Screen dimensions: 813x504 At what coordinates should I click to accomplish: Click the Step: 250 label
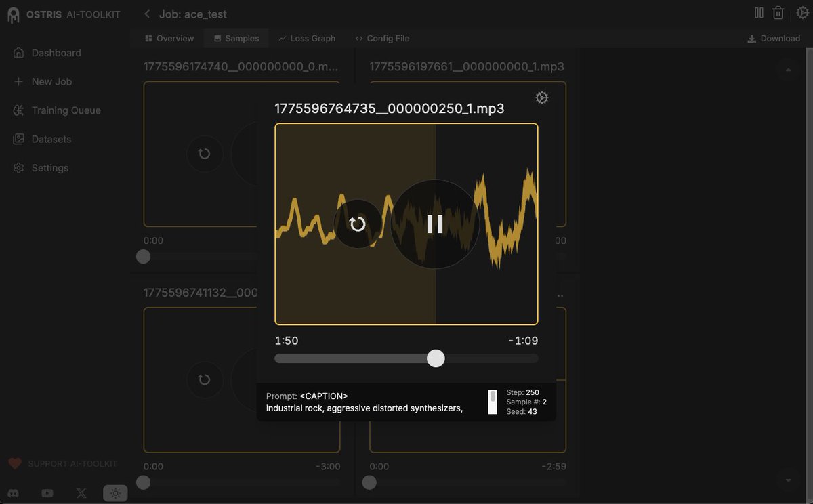pos(523,392)
